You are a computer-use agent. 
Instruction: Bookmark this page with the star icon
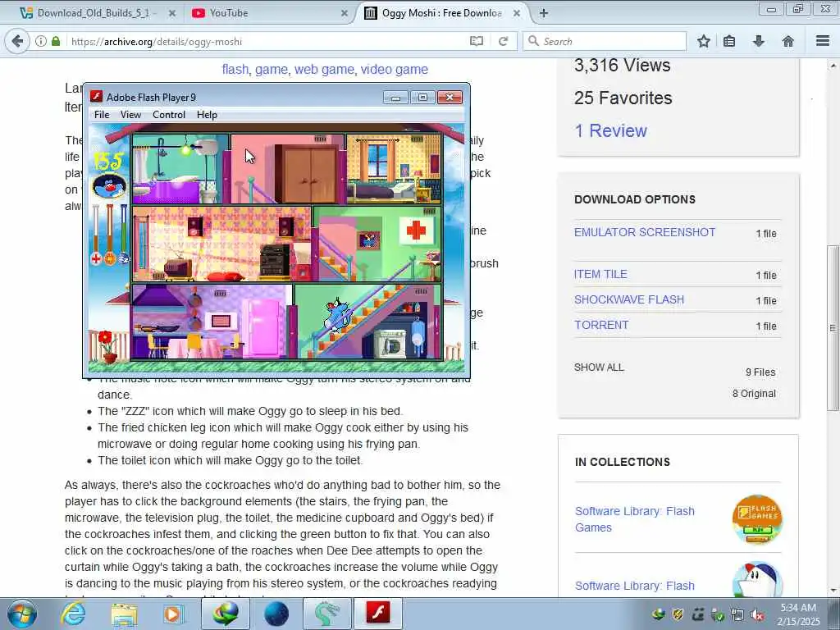click(703, 41)
